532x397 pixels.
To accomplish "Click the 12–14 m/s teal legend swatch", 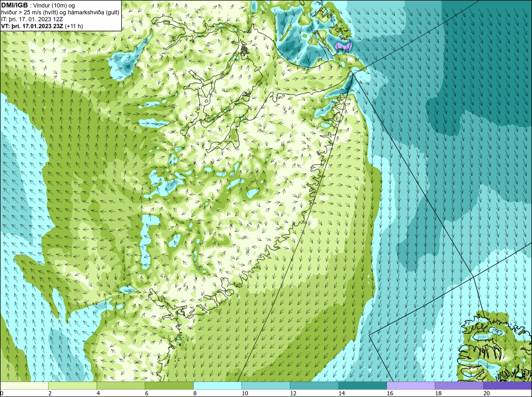I will pyautogui.click(x=314, y=386).
